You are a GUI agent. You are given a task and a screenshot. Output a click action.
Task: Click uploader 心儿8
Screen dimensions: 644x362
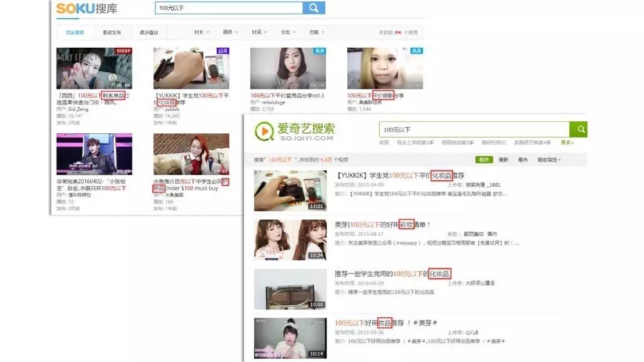pyautogui.click(x=472, y=332)
